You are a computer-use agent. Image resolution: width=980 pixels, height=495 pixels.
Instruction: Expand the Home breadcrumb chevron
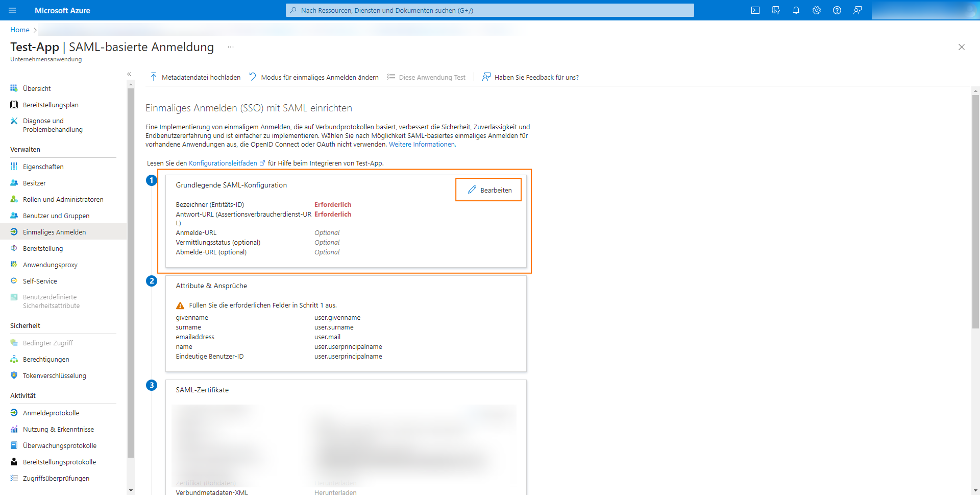tap(35, 30)
